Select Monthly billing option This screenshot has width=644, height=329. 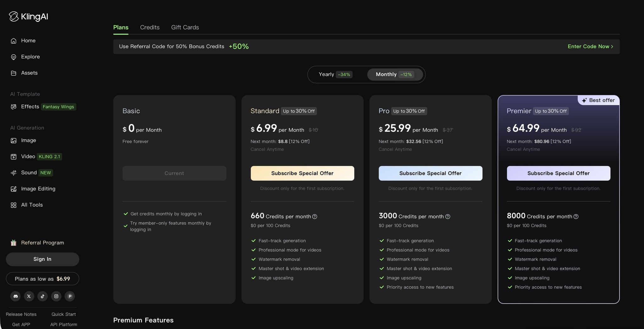[395, 74]
